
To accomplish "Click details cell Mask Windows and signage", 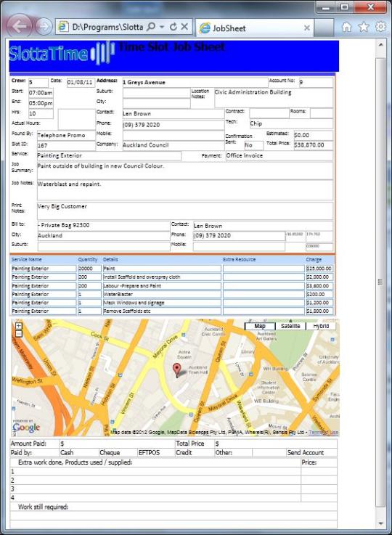I will tap(162, 303).
